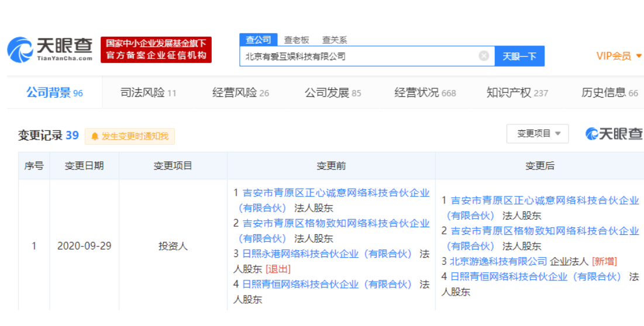Open 吉安市青原区格物致知 link under 变更前
Viewport: 644px width, 326px height.
tap(333, 230)
